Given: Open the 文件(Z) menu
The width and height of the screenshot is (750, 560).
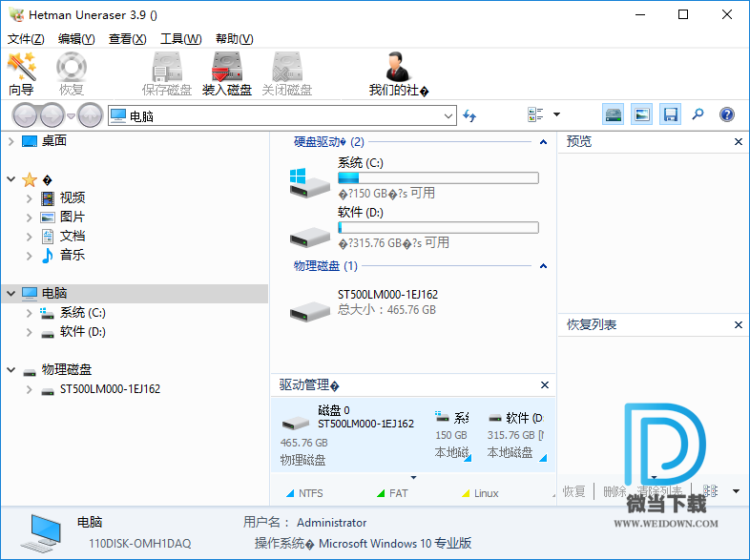Looking at the screenshot, I should (26, 39).
